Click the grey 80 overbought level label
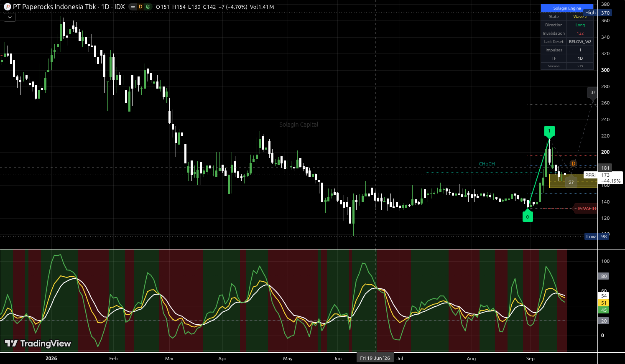 coord(604,276)
